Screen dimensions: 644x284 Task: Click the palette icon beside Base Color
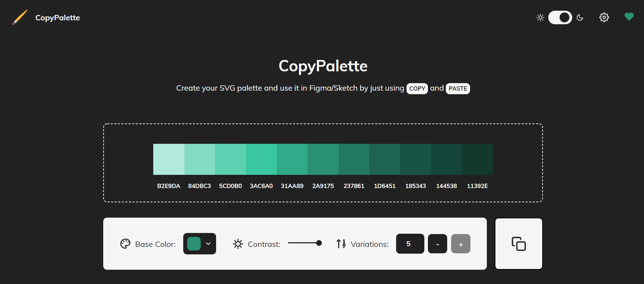pos(125,244)
